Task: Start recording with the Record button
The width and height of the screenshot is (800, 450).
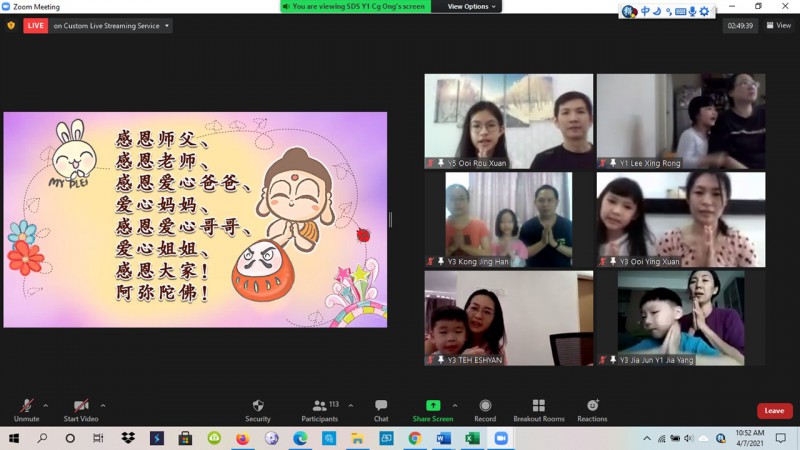Action: pyautogui.click(x=485, y=409)
